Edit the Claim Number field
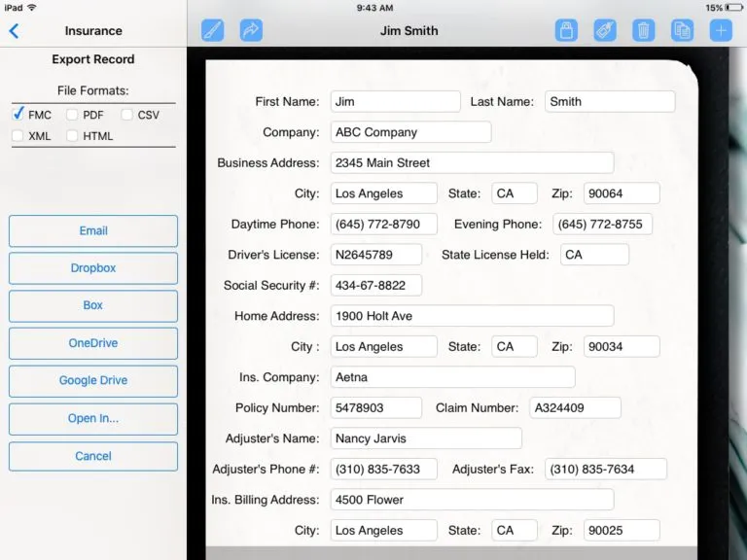Image resolution: width=747 pixels, height=560 pixels. [575, 407]
